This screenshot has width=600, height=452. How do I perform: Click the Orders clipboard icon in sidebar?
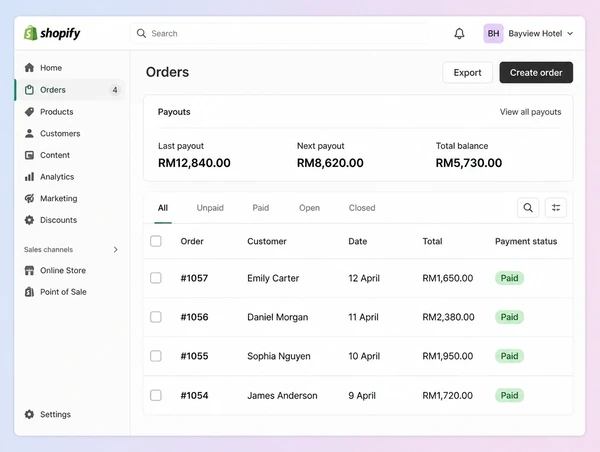pos(29,90)
